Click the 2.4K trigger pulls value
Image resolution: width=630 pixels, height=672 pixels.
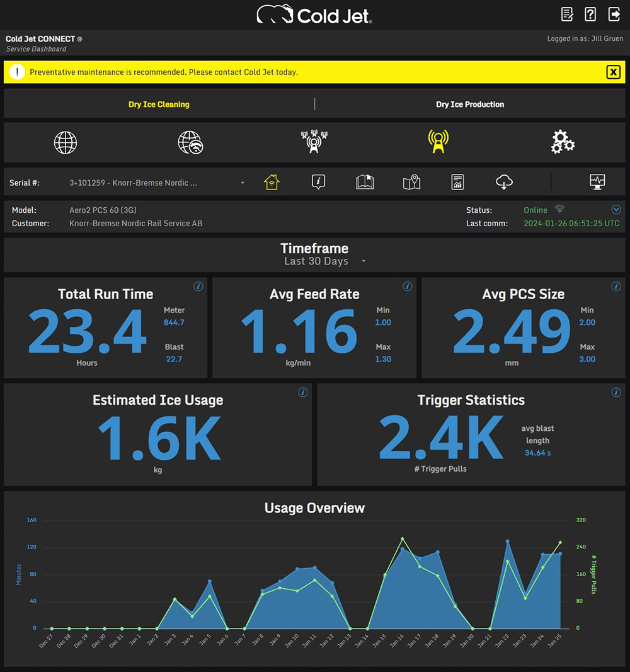click(442, 437)
